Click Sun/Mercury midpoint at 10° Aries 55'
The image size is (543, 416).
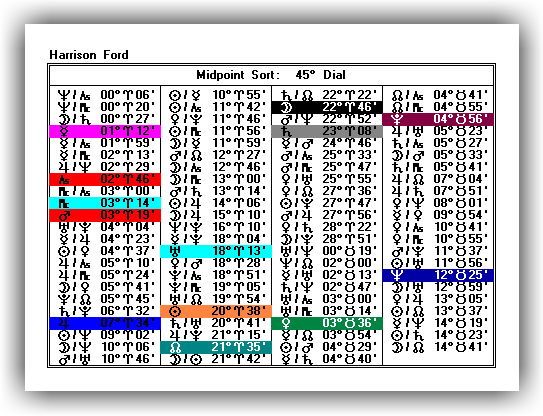(x=217, y=95)
